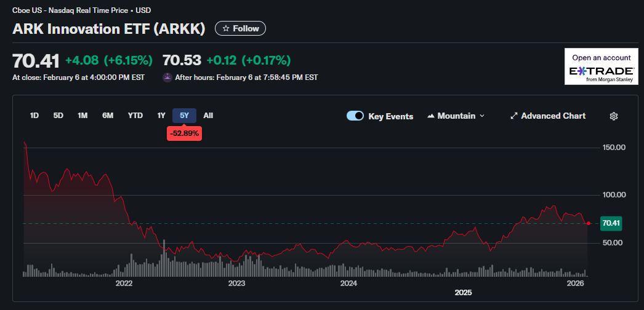Click the 70.41 price label on chart

(611, 223)
